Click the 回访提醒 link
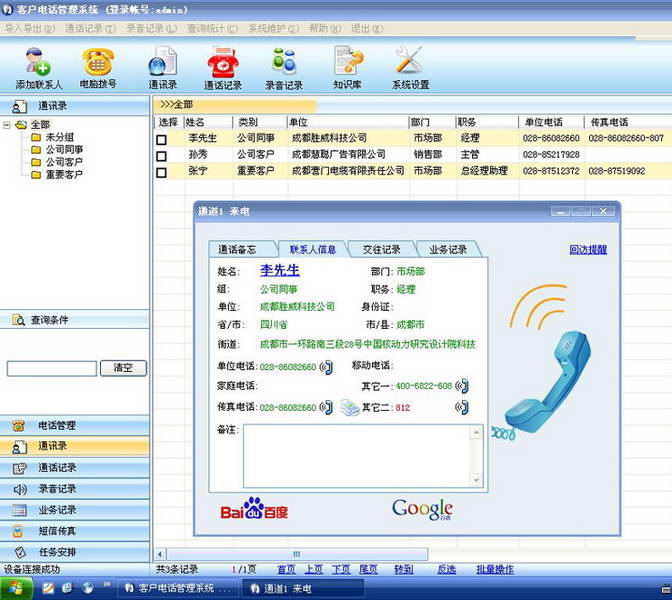Image resolution: width=672 pixels, height=600 pixels. pos(588,249)
